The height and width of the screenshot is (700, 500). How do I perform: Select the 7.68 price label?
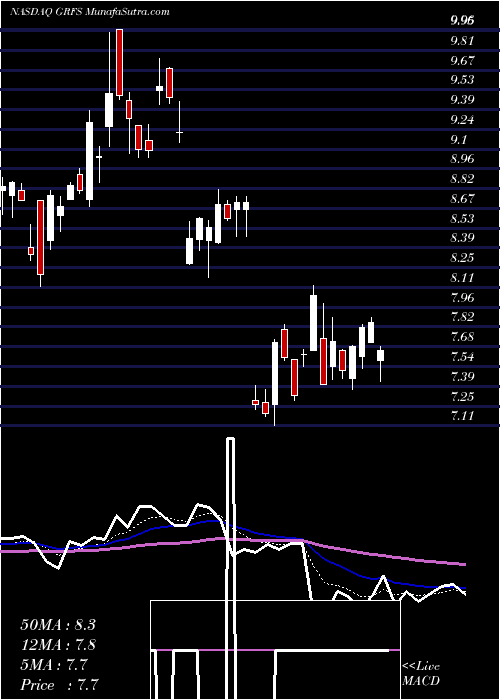click(x=462, y=337)
